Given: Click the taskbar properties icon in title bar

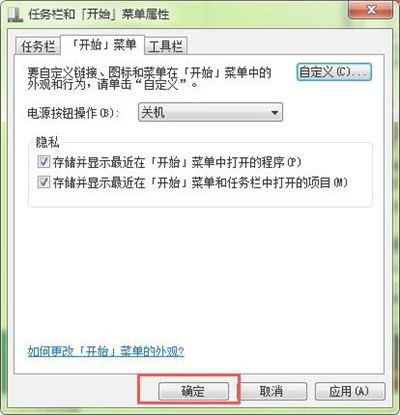Looking at the screenshot, I should [x=15, y=15].
